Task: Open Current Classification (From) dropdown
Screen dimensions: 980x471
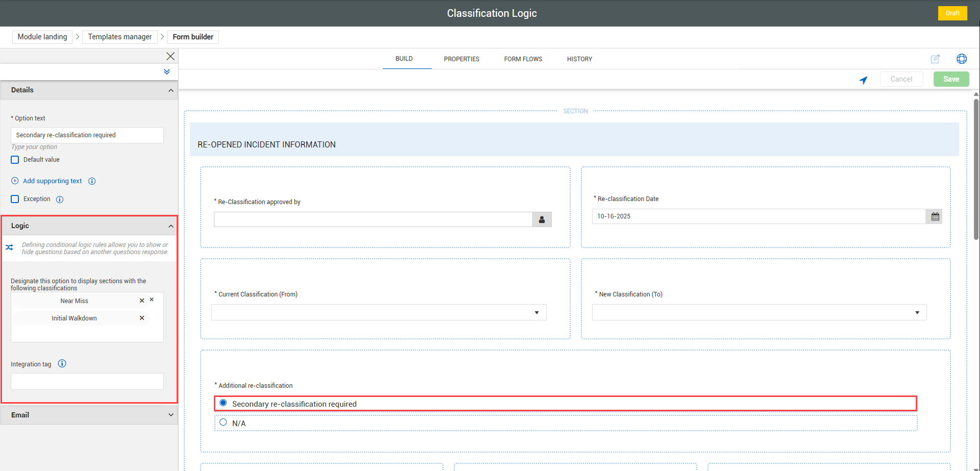Action: coord(379,312)
